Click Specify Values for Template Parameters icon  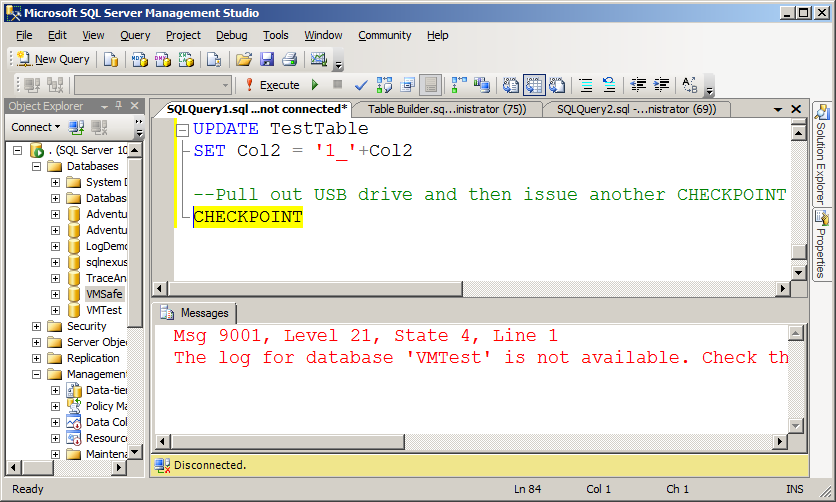(x=690, y=85)
